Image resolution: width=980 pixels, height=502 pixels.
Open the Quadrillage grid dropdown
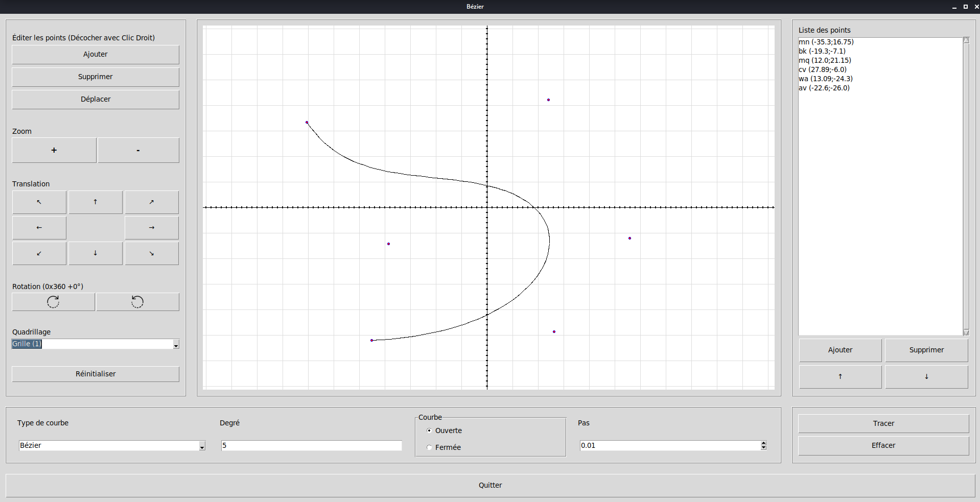click(x=176, y=344)
